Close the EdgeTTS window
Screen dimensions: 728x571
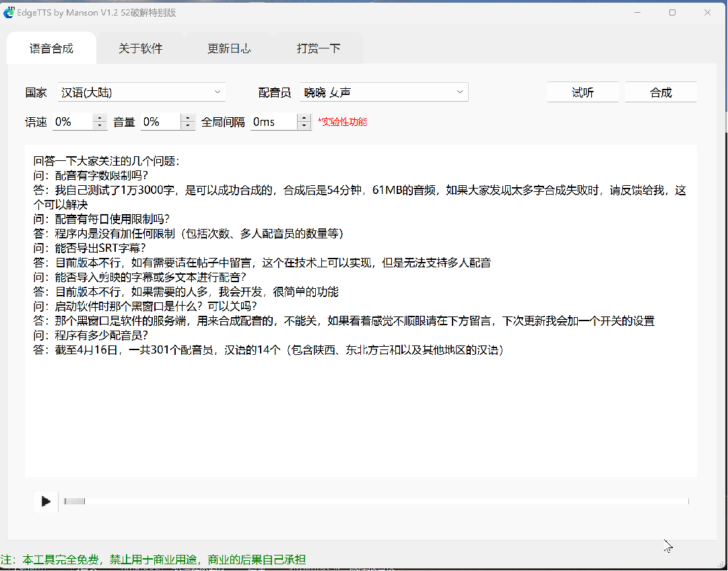[707, 13]
